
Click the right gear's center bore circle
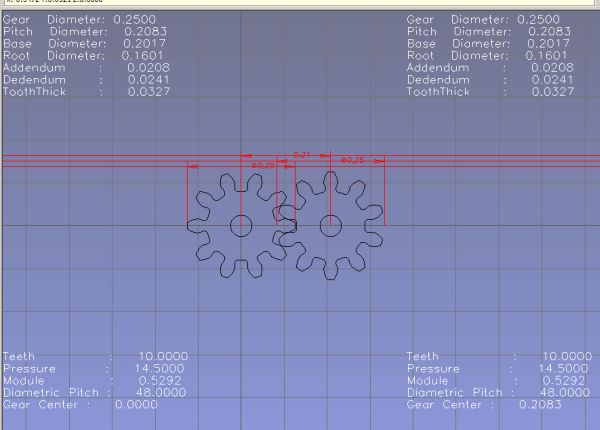click(331, 226)
